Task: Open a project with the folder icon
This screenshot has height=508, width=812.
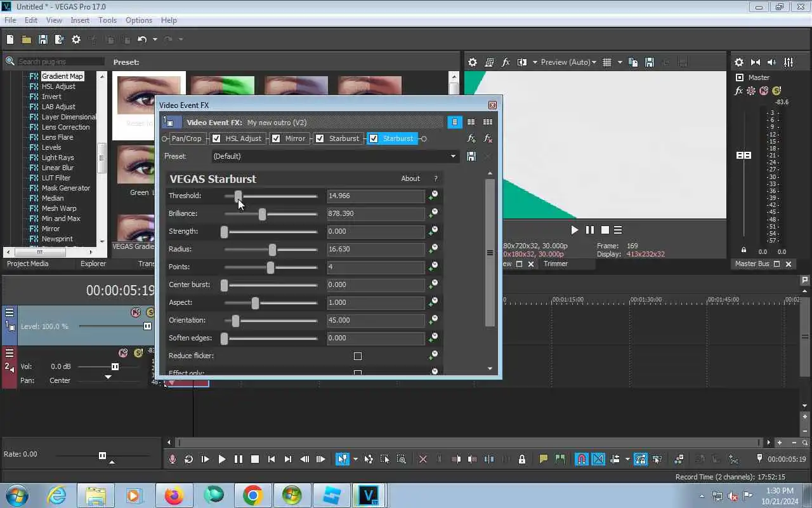Action: pos(27,39)
